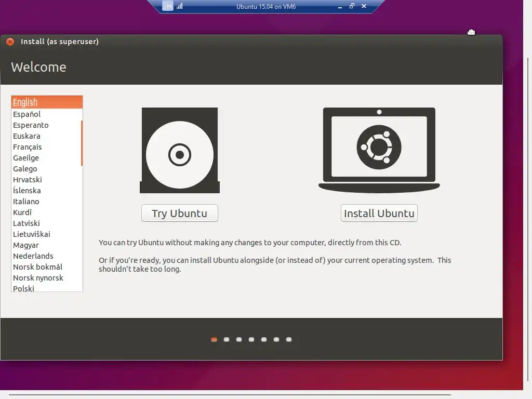Select Gaeilge language

[47, 158]
